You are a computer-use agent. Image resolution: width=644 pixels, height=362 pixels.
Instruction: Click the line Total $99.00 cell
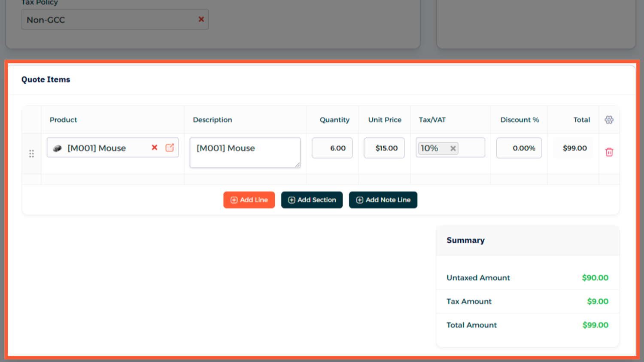point(574,148)
